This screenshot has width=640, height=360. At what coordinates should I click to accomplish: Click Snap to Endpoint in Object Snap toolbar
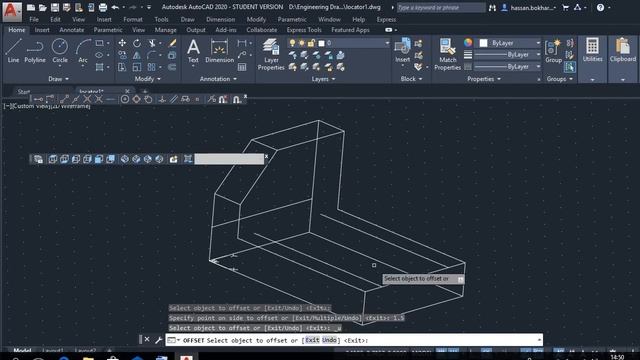click(64, 99)
